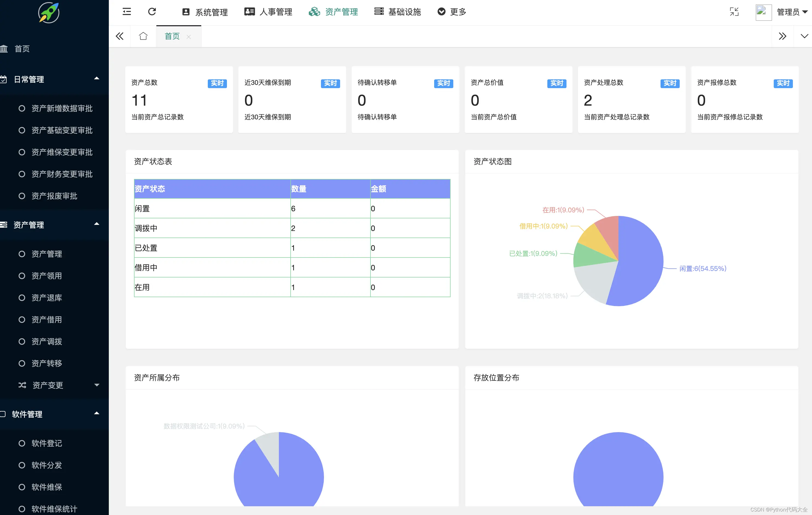Collapse the sidebar via the hamburger icon
Screen dimensions: 812x515
pos(127,11)
